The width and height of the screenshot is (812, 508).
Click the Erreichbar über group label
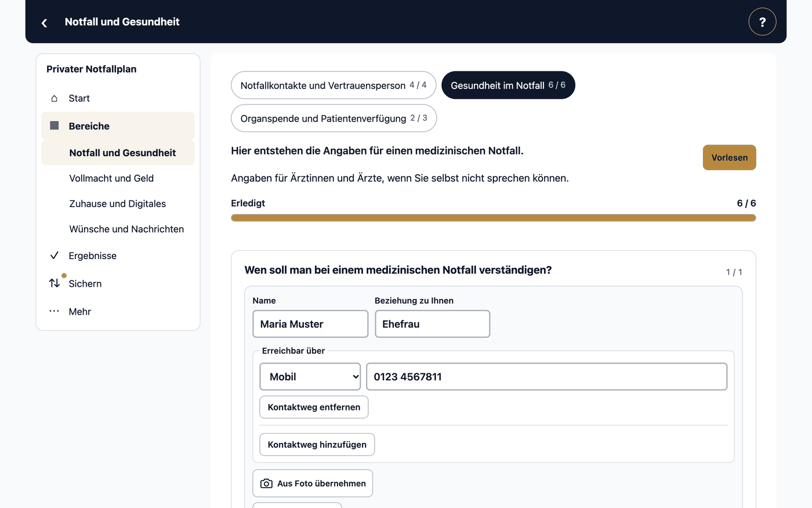[293, 351]
